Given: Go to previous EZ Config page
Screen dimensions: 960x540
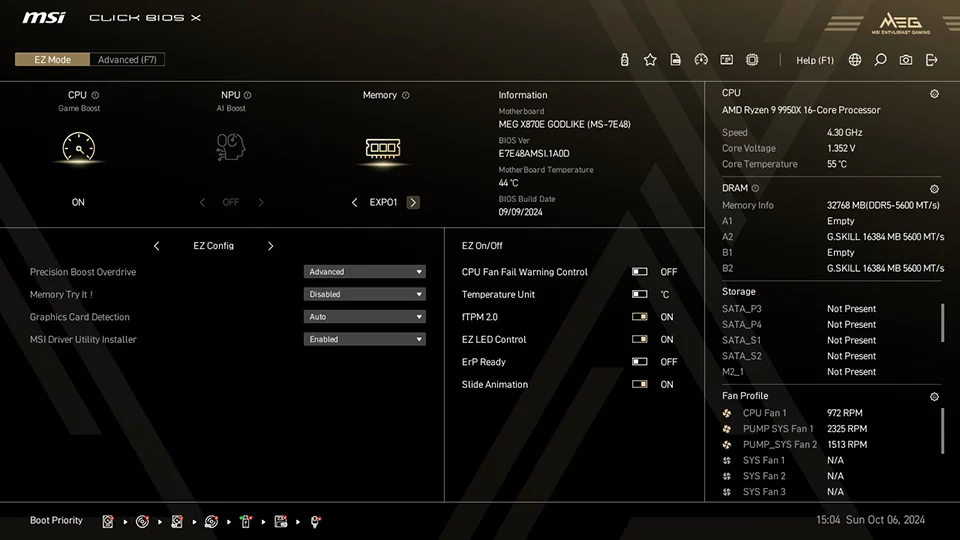Looking at the screenshot, I should (157, 246).
